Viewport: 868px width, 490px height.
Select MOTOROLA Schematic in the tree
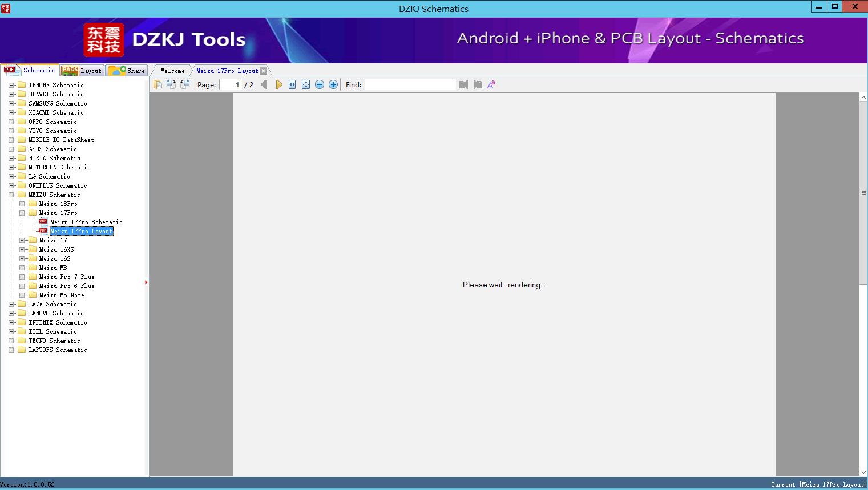coord(59,167)
